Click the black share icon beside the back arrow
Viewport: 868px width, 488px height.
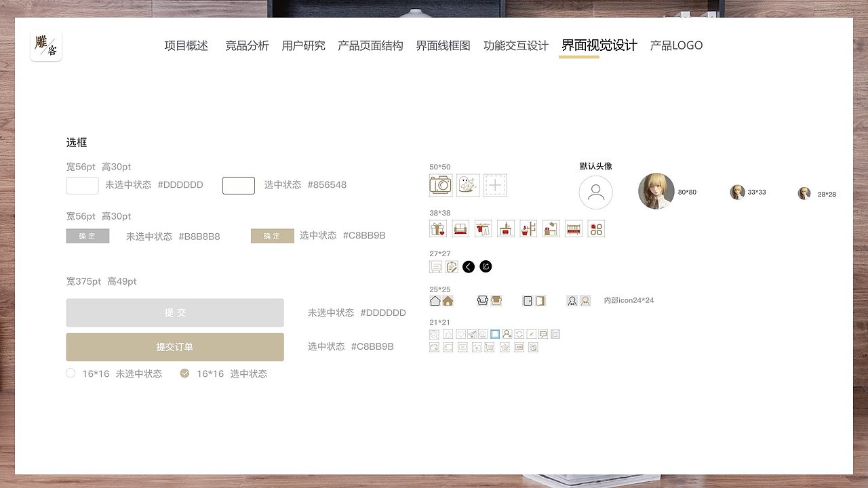coord(486,266)
